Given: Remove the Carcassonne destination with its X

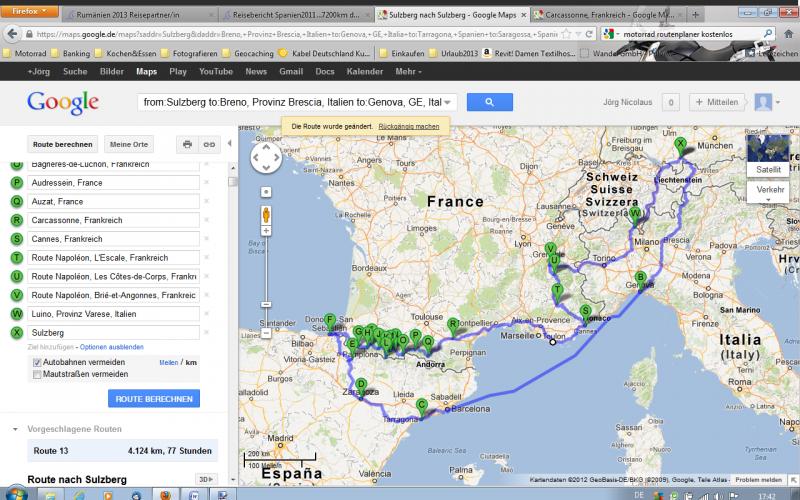Looking at the screenshot, I should (x=207, y=220).
